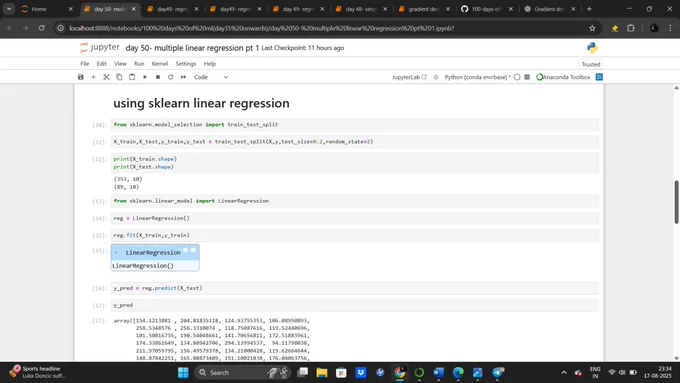Click the Python logo icon
This screenshot has width=680, height=383.
click(592, 48)
